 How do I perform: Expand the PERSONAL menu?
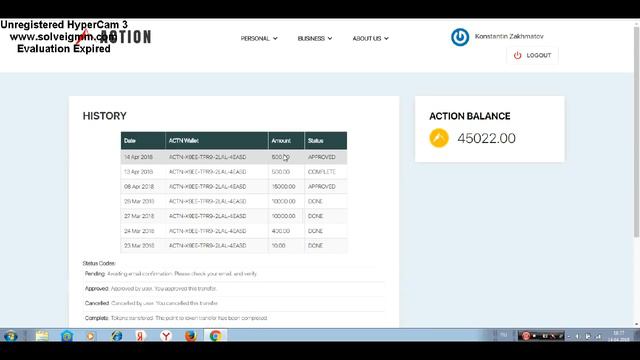[259, 38]
